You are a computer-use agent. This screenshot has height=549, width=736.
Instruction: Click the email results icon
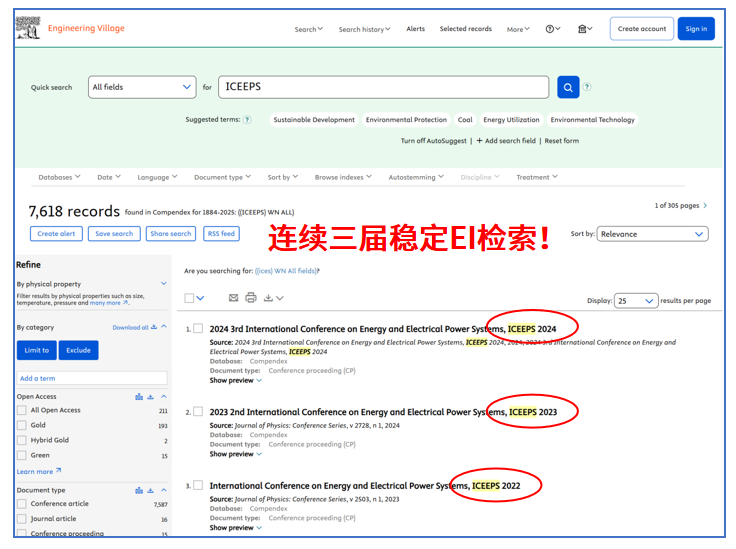tap(233, 297)
